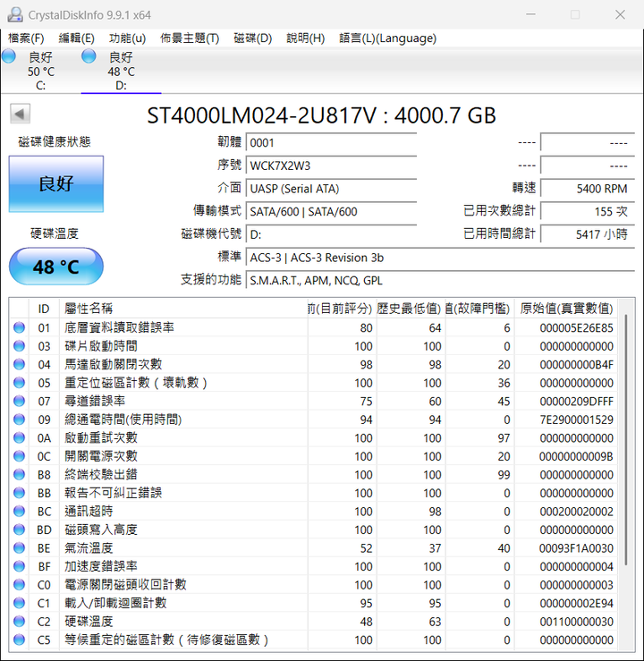Screen dimensions: 644x661
Task: Click the standard field ACS-3 Revision 3b
Action: (x=440, y=258)
